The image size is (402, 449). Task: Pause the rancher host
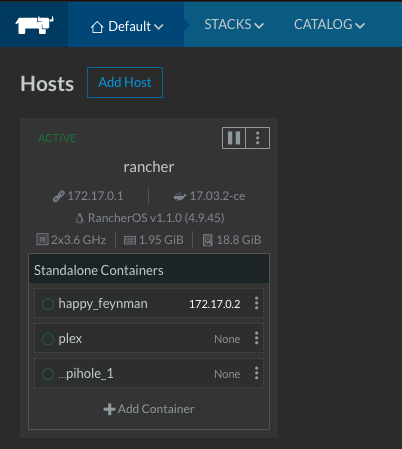coord(234,138)
